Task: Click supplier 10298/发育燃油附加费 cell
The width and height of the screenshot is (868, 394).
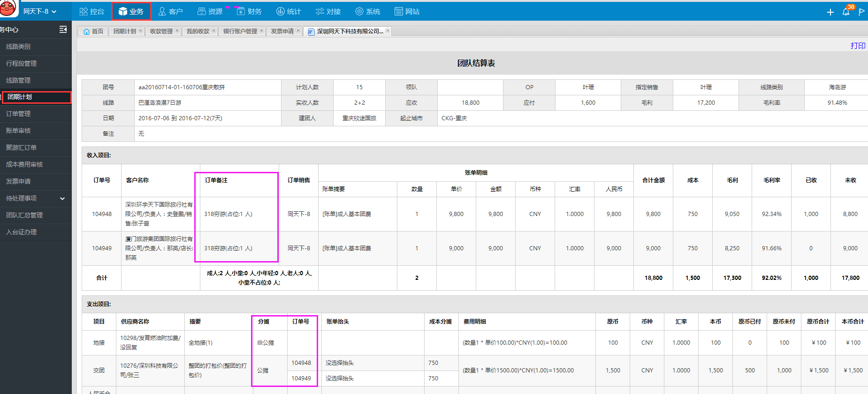Action: (150, 343)
